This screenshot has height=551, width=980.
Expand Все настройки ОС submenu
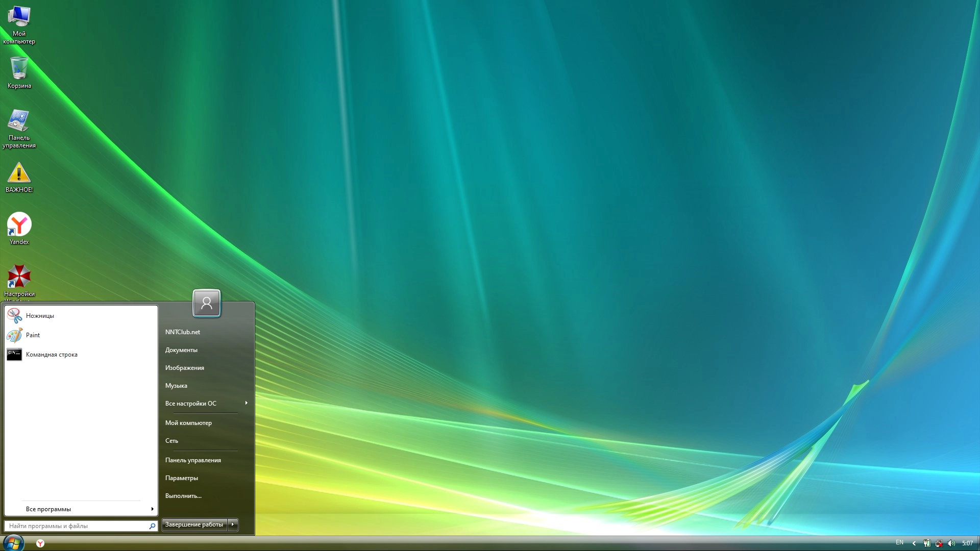point(191,403)
